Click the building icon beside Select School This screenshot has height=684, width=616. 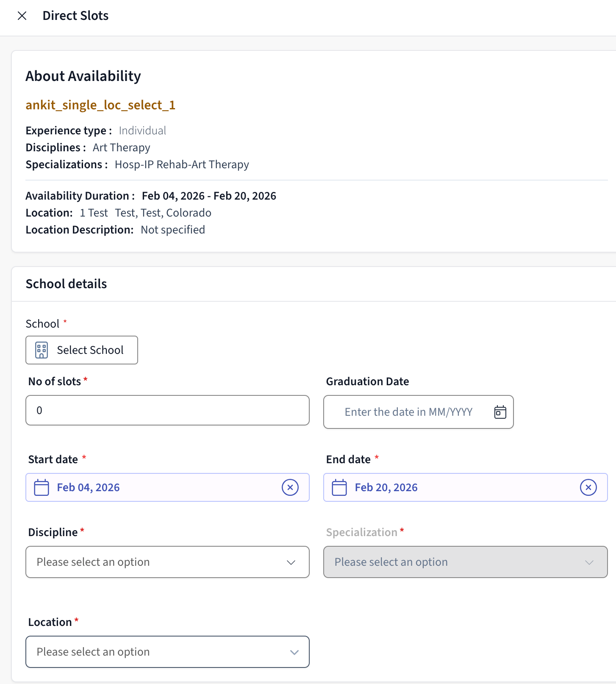point(42,350)
